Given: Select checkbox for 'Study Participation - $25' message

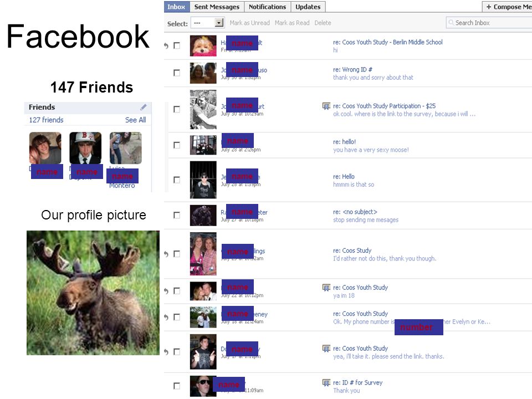Looking at the screenshot, I should click(177, 109).
